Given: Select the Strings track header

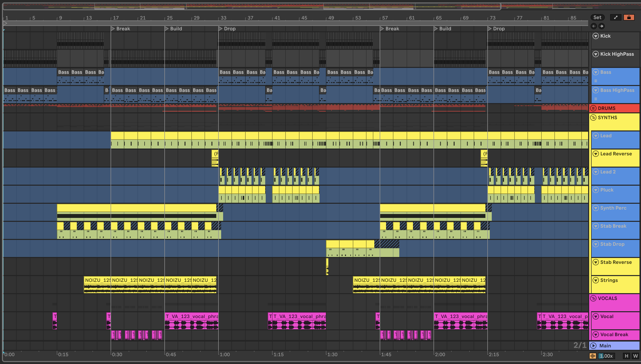Looking at the screenshot, I should (x=609, y=280).
